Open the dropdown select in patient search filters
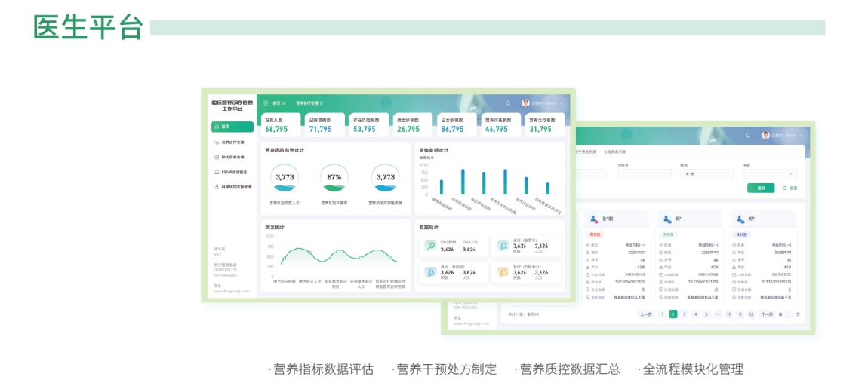 click(x=770, y=174)
